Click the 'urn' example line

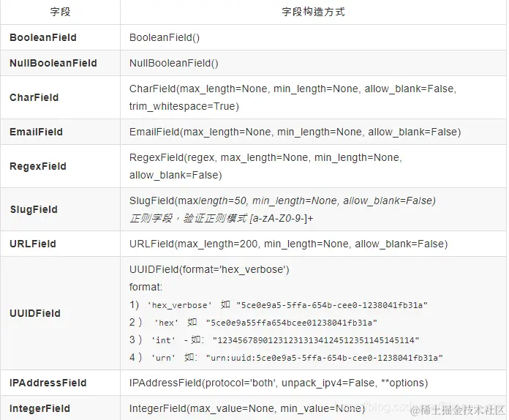286,358
